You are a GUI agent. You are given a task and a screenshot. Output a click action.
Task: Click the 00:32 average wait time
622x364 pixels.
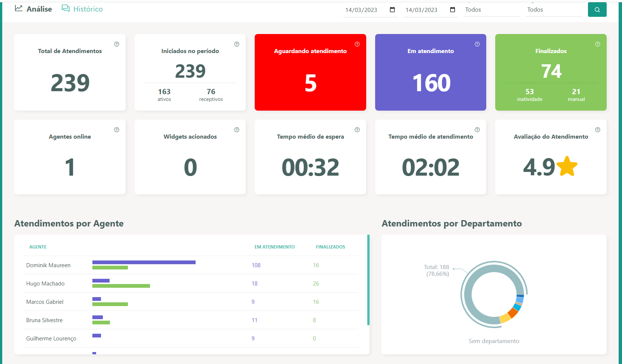(310, 167)
